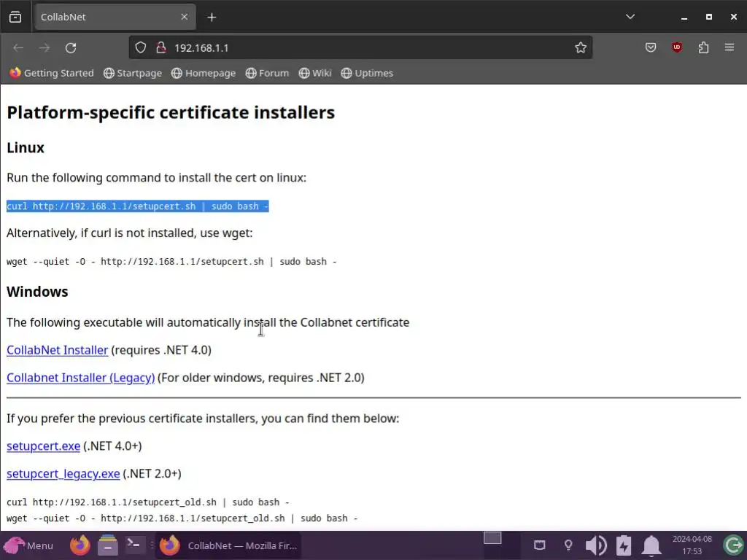Open the taskbar clock calendar

[692, 545]
